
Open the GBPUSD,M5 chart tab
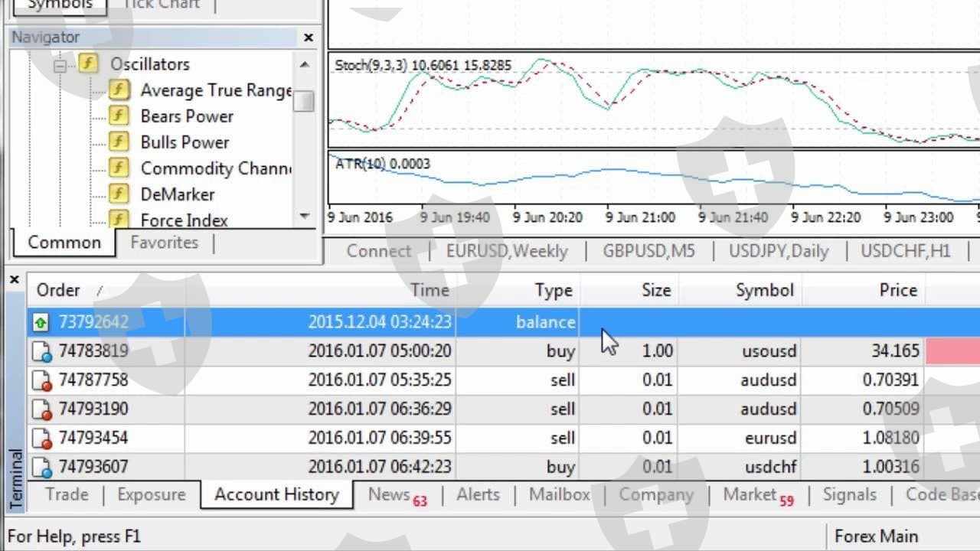[x=648, y=251]
